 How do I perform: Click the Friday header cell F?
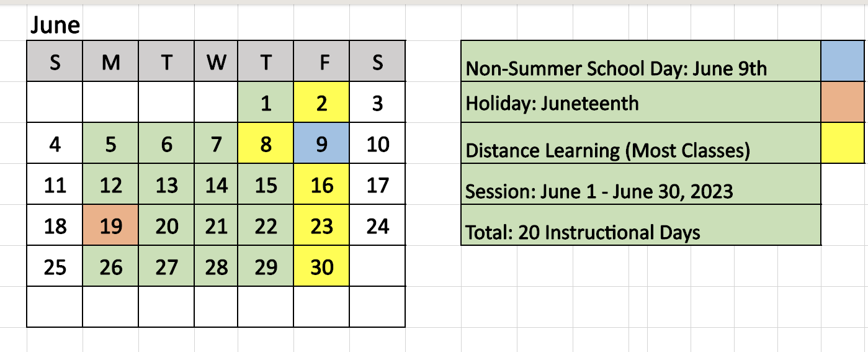pos(321,61)
